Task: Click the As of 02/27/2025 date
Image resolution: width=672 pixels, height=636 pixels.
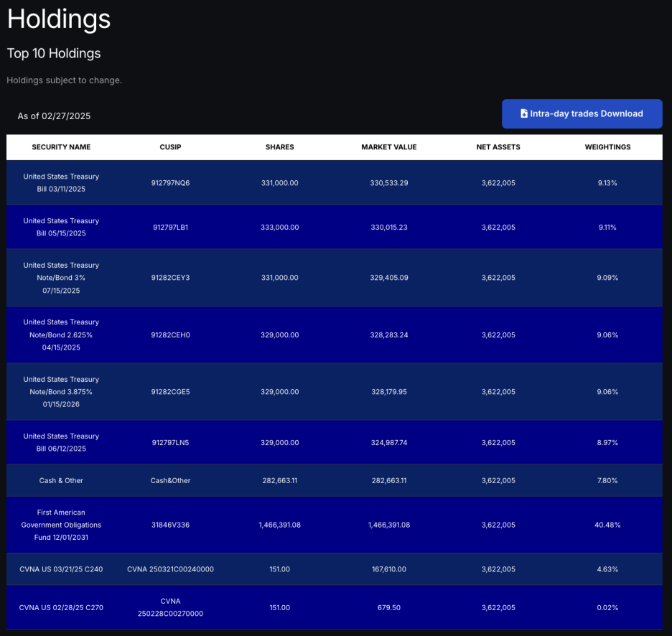Action: (x=54, y=116)
